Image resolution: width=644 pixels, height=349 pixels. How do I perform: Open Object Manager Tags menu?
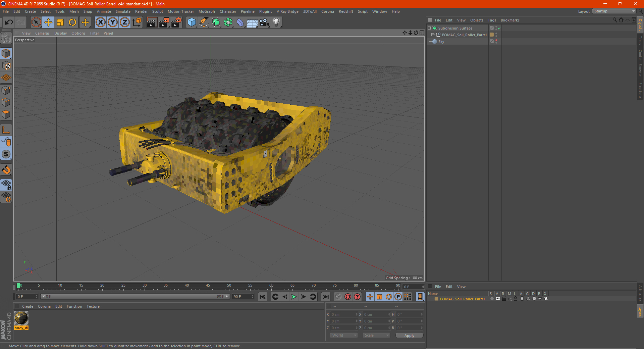pyautogui.click(x=492, y=20)
